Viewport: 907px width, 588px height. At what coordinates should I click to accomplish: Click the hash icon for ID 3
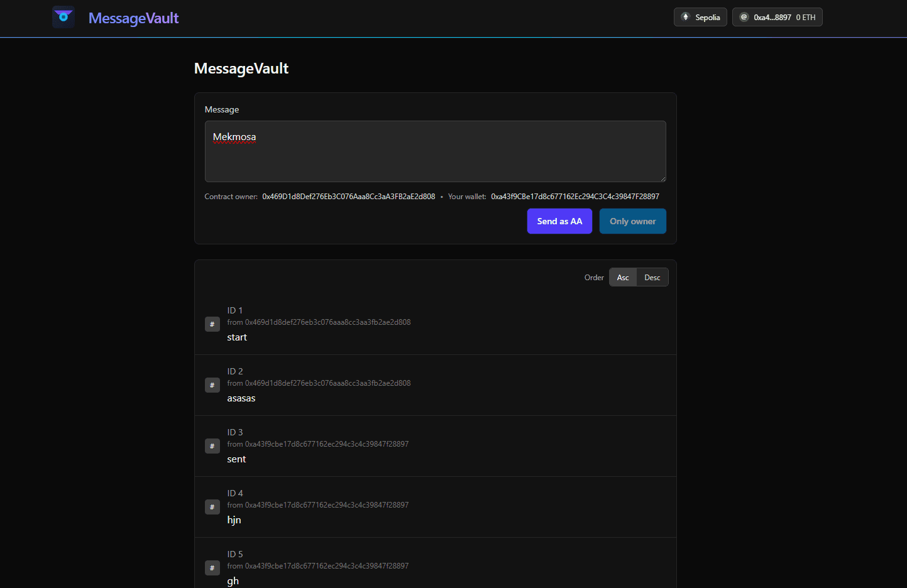tap(212, 446)
